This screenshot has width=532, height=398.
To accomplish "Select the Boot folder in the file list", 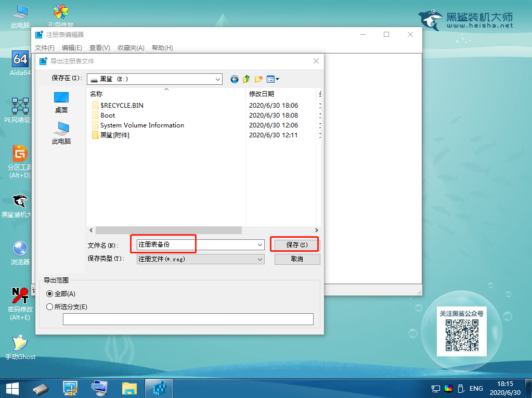I will [103, 115].
